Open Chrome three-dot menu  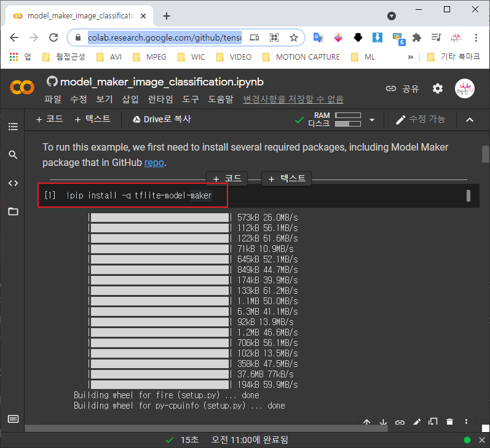tap(476, 38)
